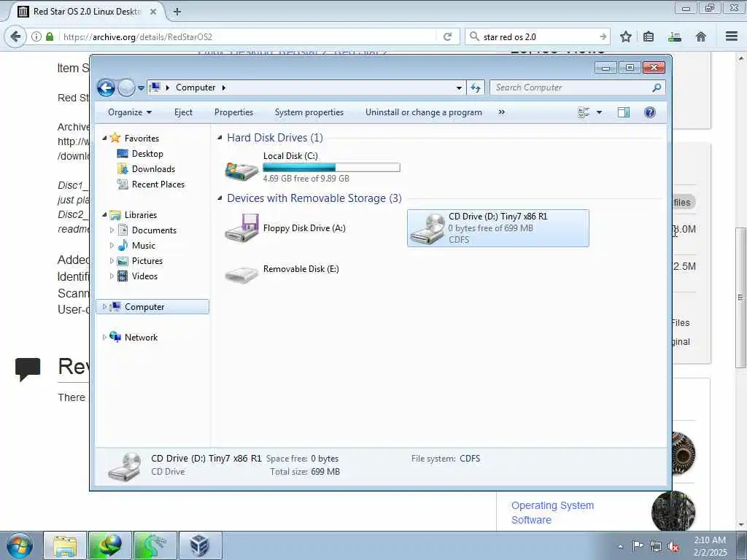Show hidden tray icons arrow
The image size is (747, 560).
pyautogui.click(x=620, y=546)
